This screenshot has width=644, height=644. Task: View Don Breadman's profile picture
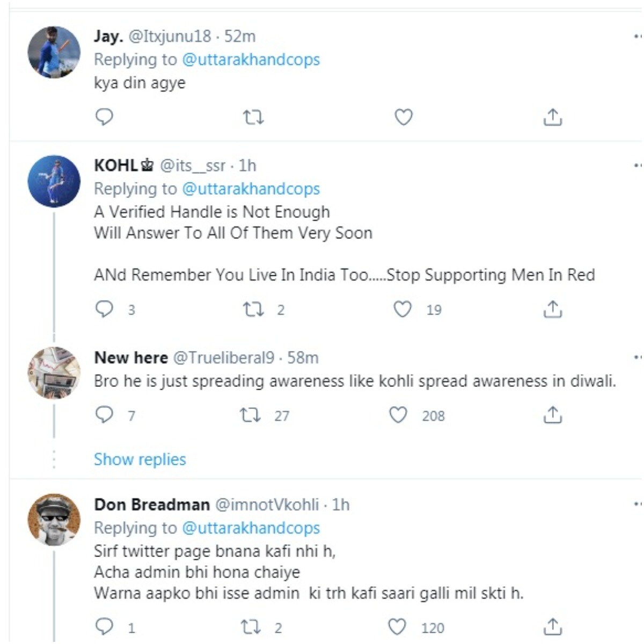pyautogui.click(x=54, y=519)
